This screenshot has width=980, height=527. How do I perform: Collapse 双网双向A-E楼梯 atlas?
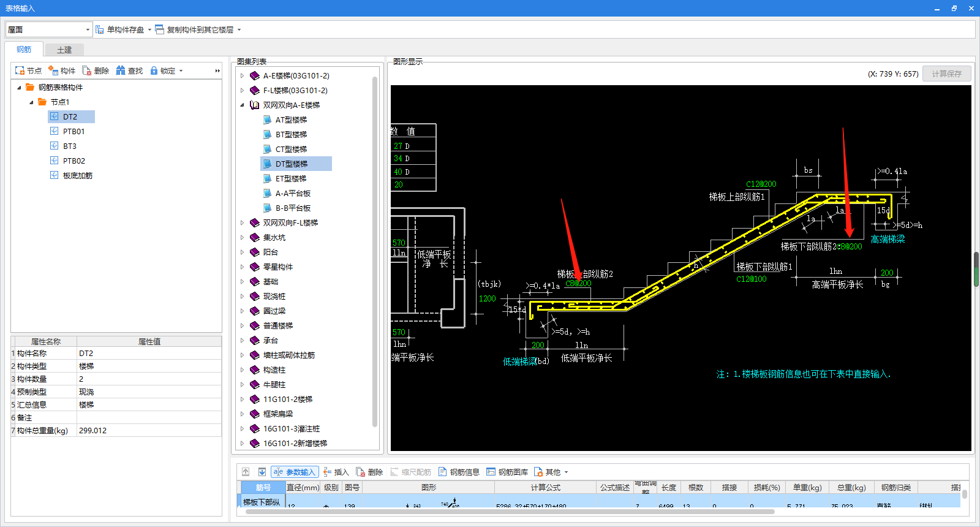click(242, 105)
